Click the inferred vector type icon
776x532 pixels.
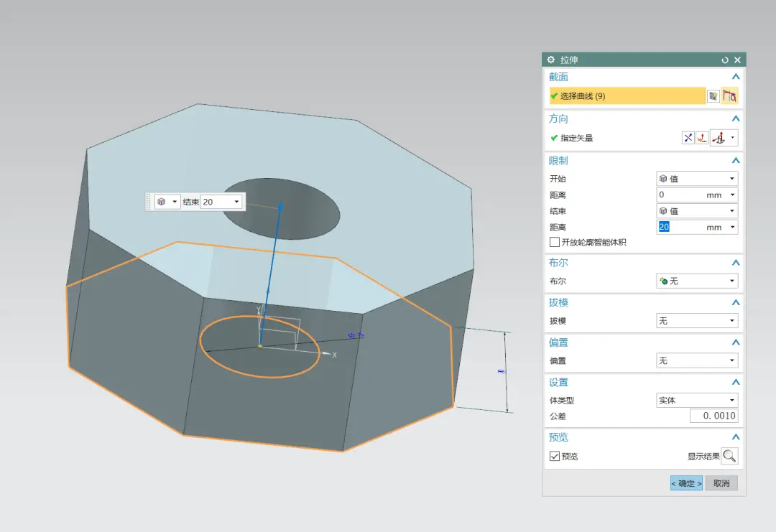coord(719,138)
